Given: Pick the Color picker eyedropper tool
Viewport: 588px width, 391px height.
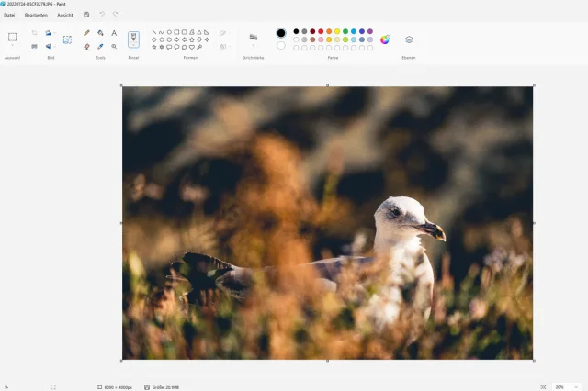Looking at the screenshot, I should tap(100, 46).
